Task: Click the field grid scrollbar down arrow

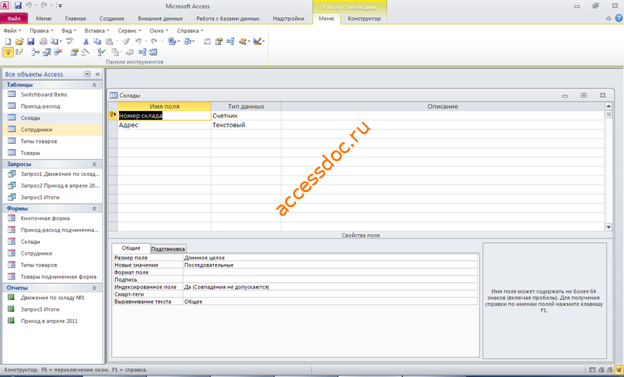Action: pyautogui.click(x=608, y=227)
